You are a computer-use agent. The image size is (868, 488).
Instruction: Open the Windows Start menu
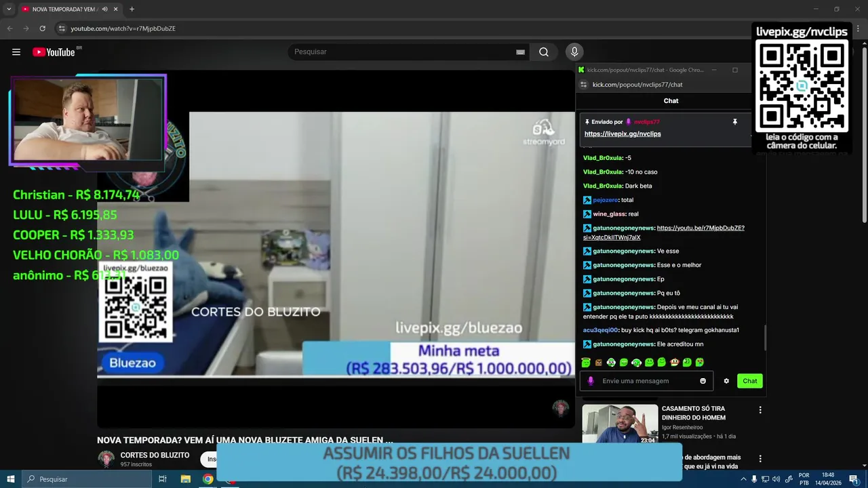10,479
